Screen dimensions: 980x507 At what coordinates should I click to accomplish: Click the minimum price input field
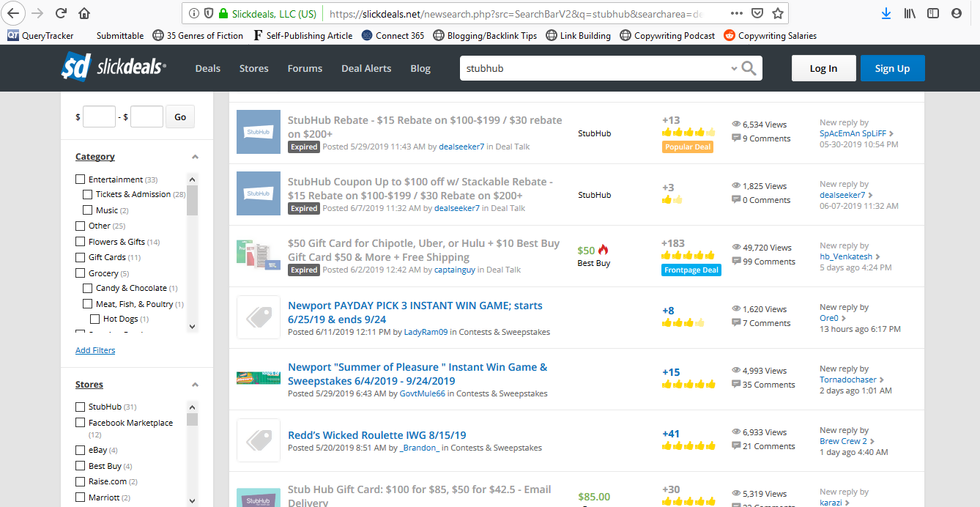click(x=99, y=117)
